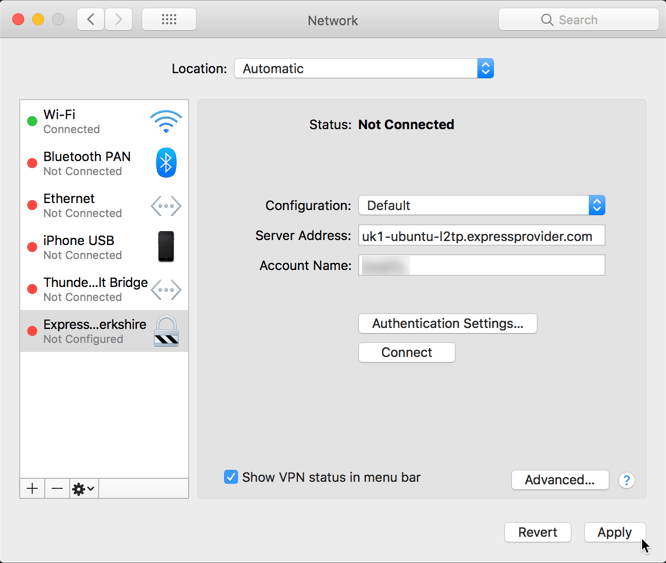Screen dimensions: 666x563
Task: Click the Thunderbolt Bridge arrows icon
Action: coord(166,290)
